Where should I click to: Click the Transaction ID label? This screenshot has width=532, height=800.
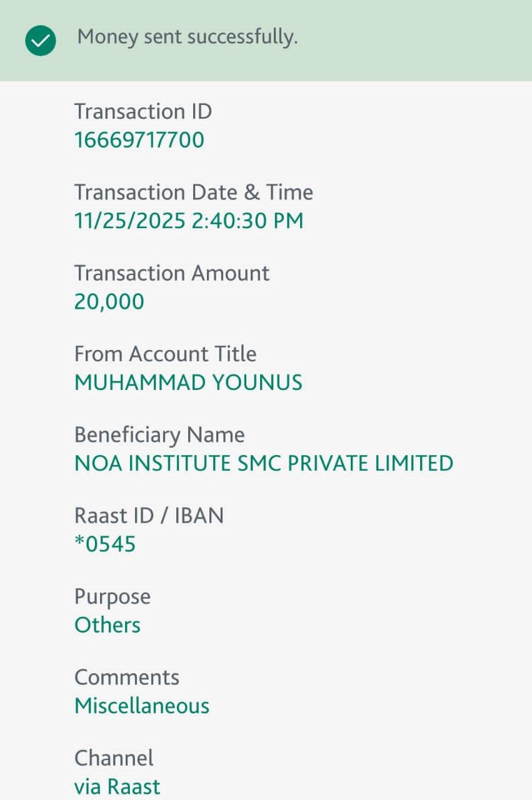pos(143,112)
